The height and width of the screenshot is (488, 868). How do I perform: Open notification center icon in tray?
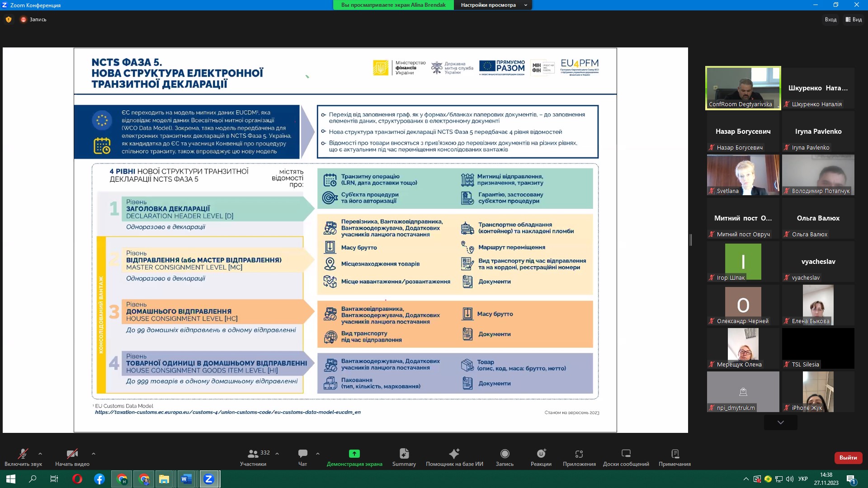851,479
